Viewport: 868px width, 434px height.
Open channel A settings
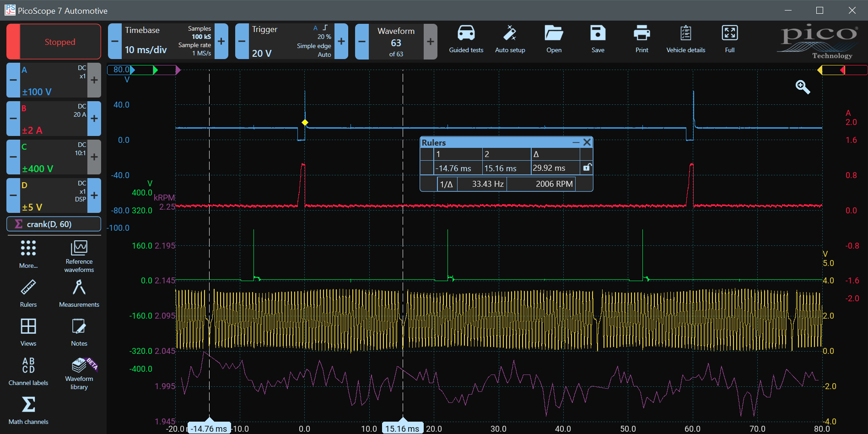(x=54, y=80)
